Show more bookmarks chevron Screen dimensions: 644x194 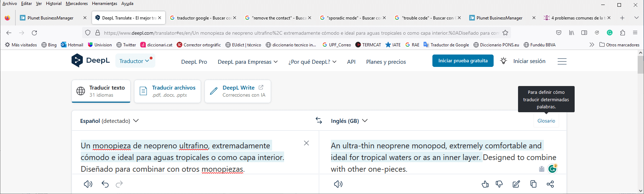(592, 45)
